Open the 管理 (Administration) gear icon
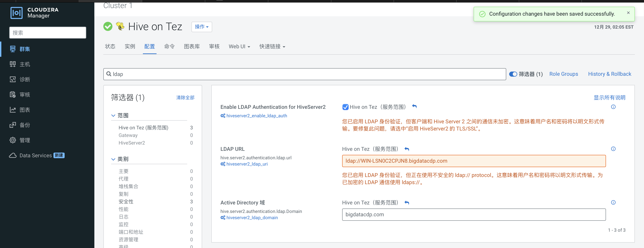644x248 pixels. (x=13, y=140)
